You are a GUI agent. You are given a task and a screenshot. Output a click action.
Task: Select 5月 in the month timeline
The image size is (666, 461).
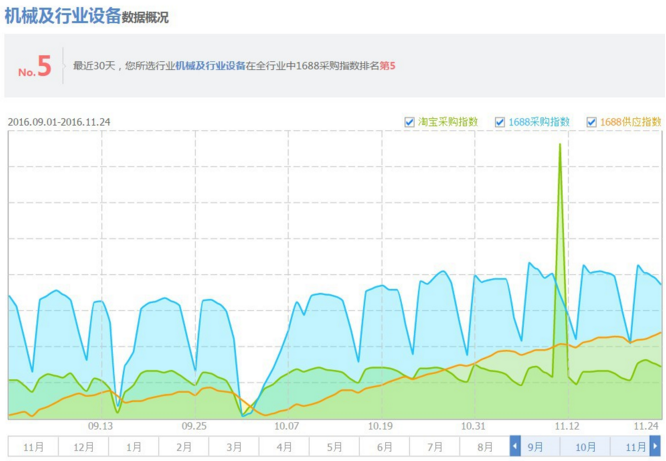click(x=334, y=447)
